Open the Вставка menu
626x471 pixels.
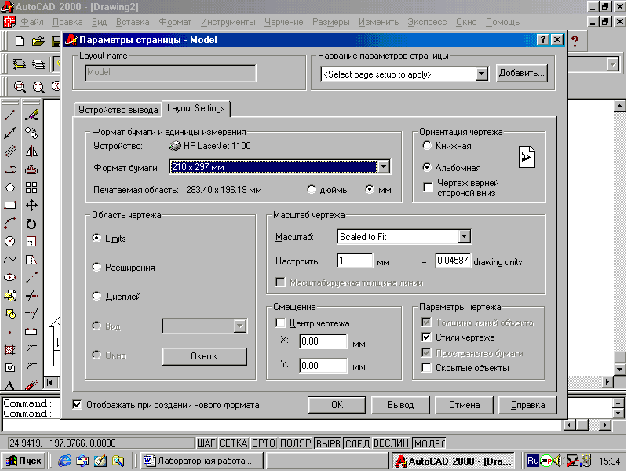tap(133, 22)
